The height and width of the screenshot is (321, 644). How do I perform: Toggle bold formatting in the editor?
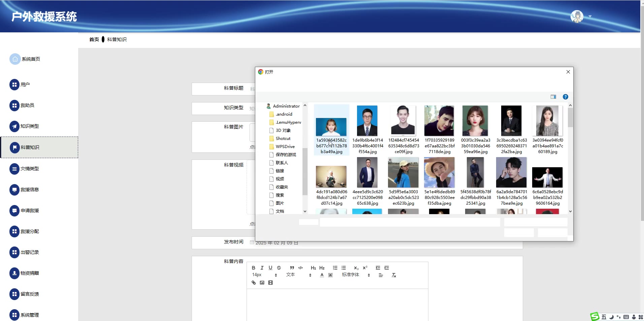[253, 268]
